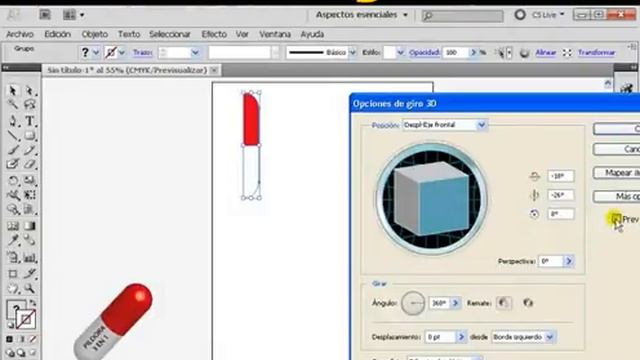Set paint mode to Color
Image resolution: width=640 pixels, height=360 pixels.
[9, 339]
